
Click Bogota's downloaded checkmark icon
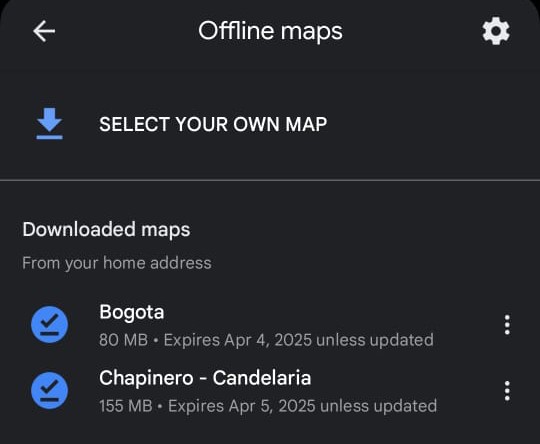coord(49,324)
